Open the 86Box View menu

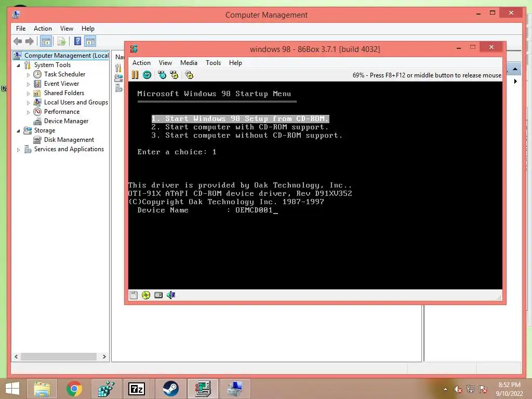pos(165,63)
